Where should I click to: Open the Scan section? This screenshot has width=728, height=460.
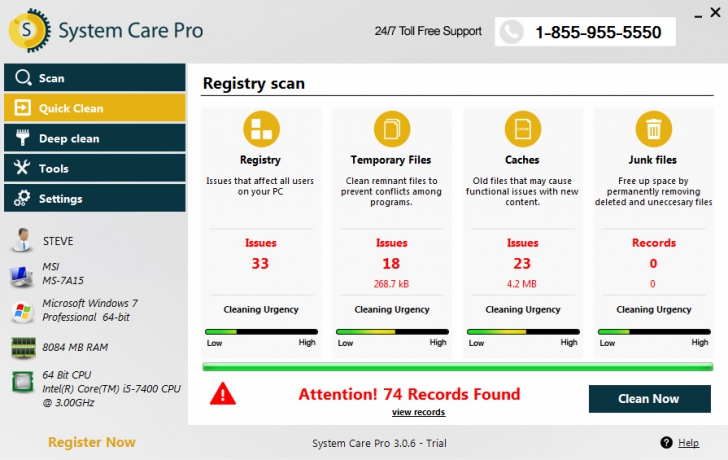(x=95, y=78)
